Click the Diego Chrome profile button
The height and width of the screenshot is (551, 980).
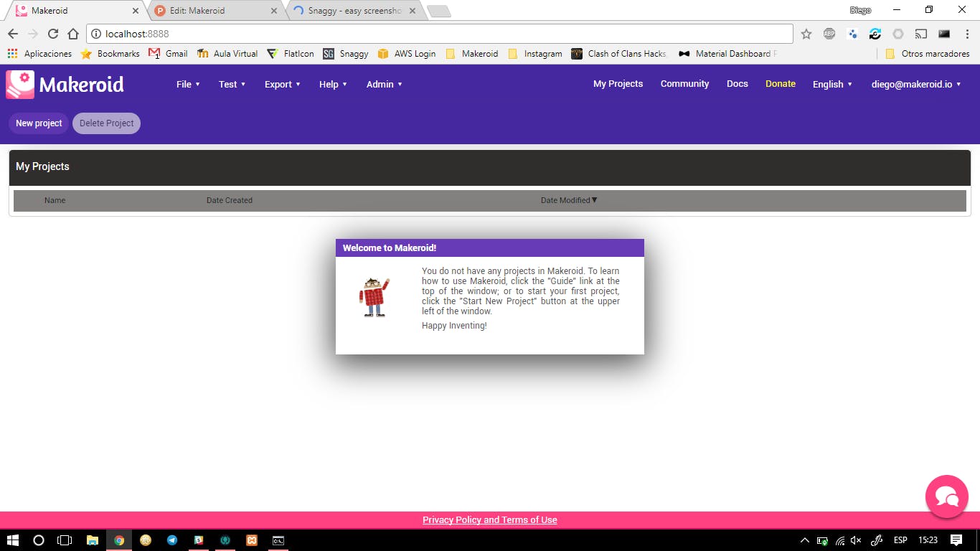[860, 10]
